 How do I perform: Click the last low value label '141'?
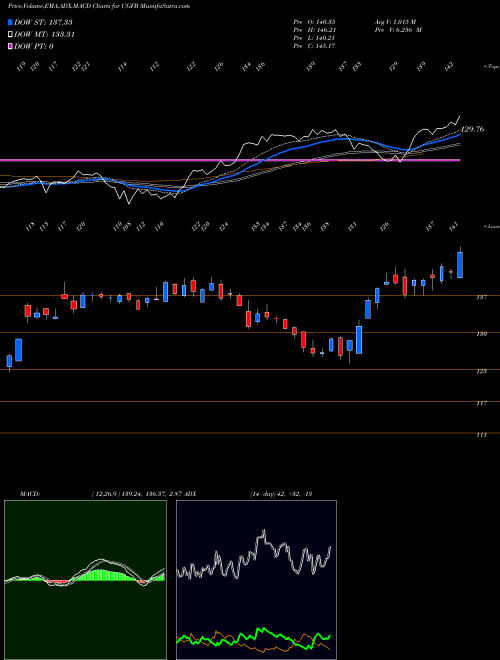(x=453, y=226)
